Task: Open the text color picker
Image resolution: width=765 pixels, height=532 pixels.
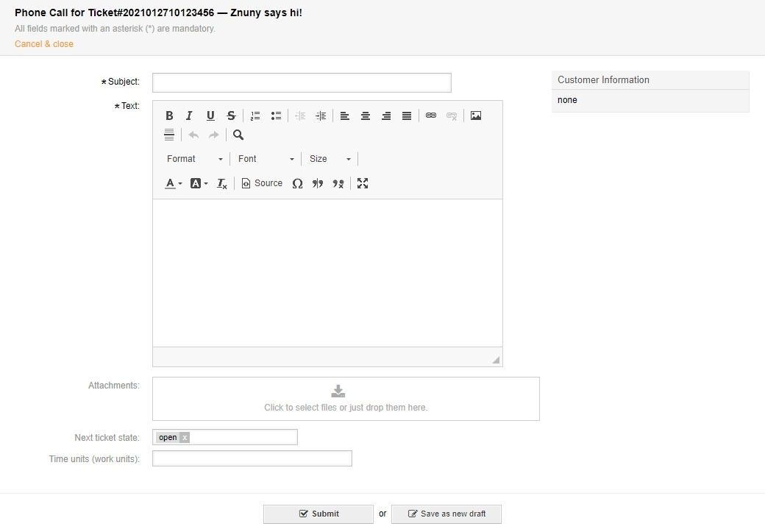Action: coord(173,183)
